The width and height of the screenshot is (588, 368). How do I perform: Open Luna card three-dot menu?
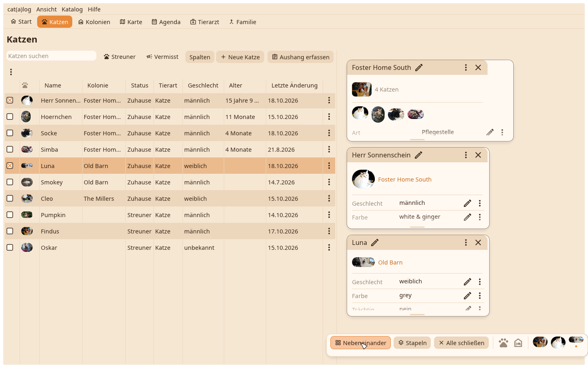point(466,242)
